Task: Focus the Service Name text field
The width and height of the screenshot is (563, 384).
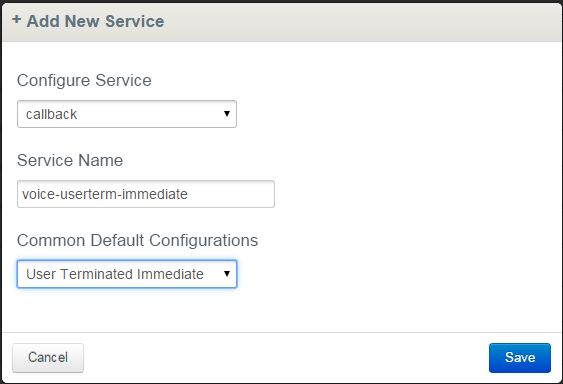Action: click(x=146, y=194)
